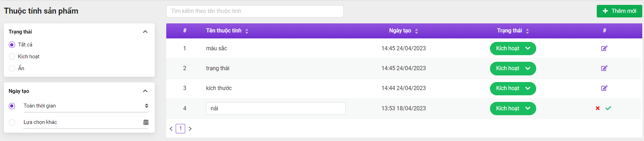Choose the 'Lựa chọn khác' date radio
The width and height of the screenshot is (644, 141).
point(12,123)
